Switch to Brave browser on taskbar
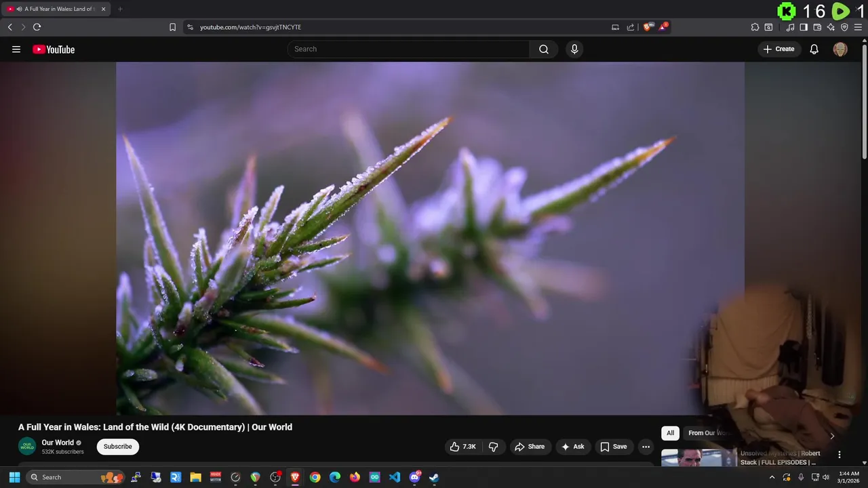The width and height of the screenshot is (868, 488). click(295, 477)
